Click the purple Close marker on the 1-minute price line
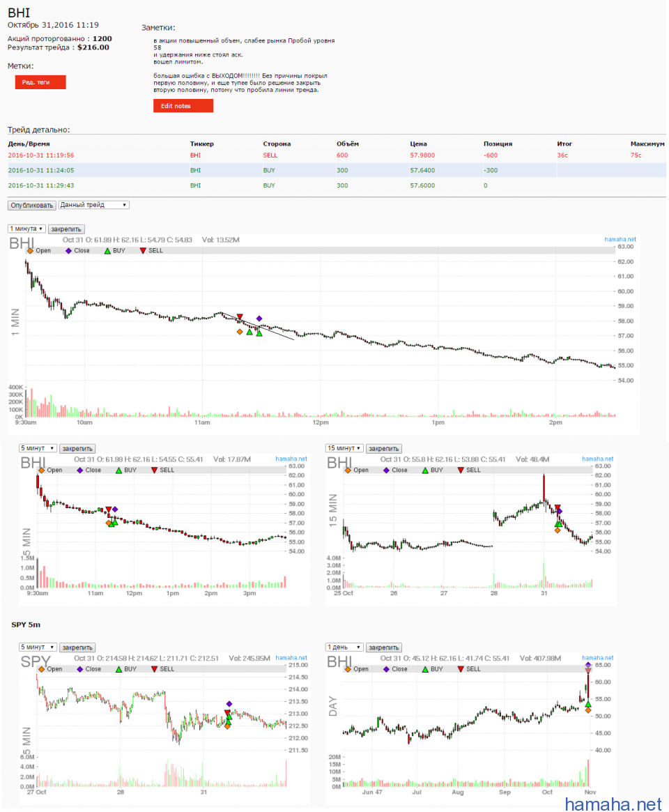669x812 pixels. click(259, 318)
